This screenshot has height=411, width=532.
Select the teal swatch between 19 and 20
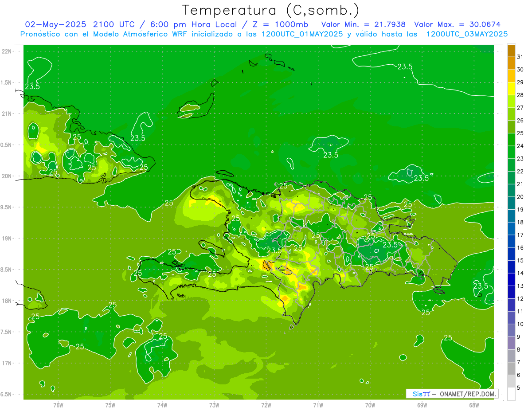tap(511, 203)
